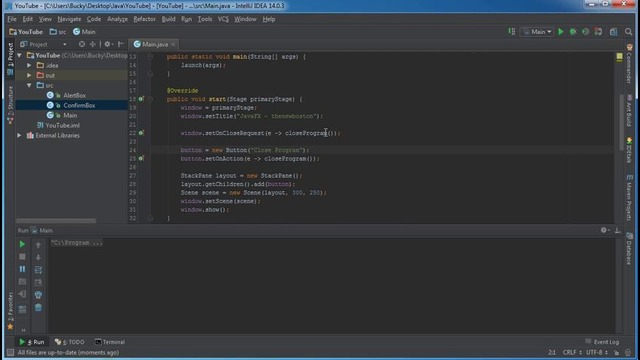
Task: Click the Make Project build icon
Action: (x=511, y=31)
